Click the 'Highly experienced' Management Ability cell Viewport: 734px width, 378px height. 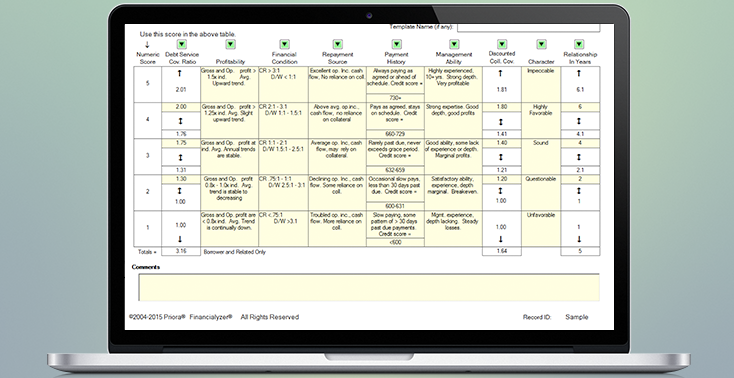click(x=453, y=84)
